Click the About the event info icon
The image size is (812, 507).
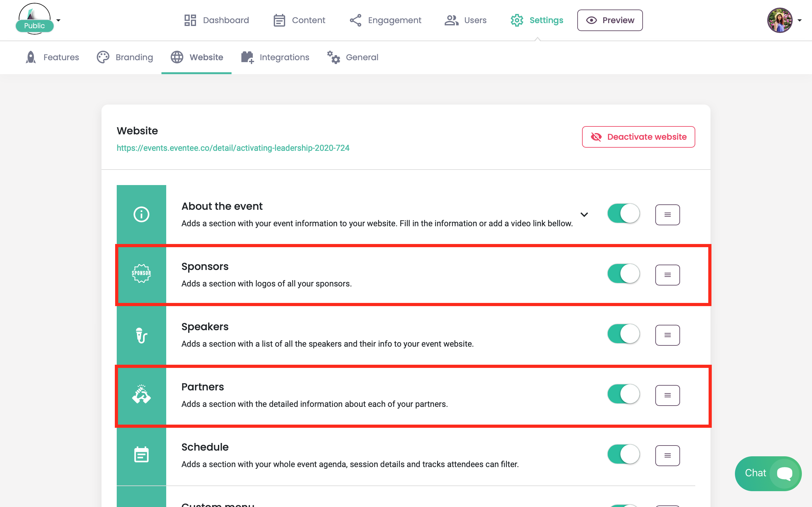coord(141,214)
